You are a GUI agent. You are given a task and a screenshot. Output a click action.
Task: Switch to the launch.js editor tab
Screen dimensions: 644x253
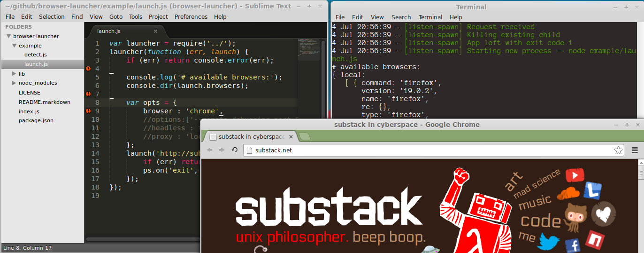pyautogui.click(x=126, y=31)
